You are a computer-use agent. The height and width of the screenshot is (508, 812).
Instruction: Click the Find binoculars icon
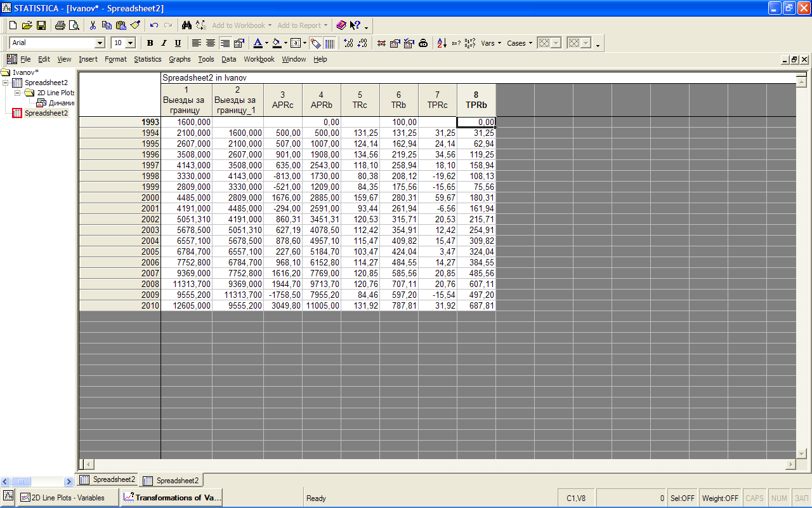pyautogui.click(x=187, y=25)
